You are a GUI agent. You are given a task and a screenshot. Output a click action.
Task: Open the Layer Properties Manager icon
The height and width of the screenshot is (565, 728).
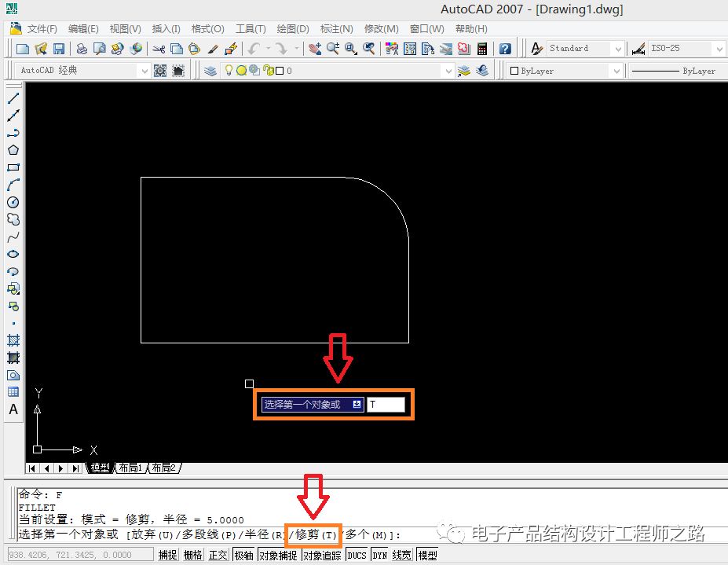[210, 71]
